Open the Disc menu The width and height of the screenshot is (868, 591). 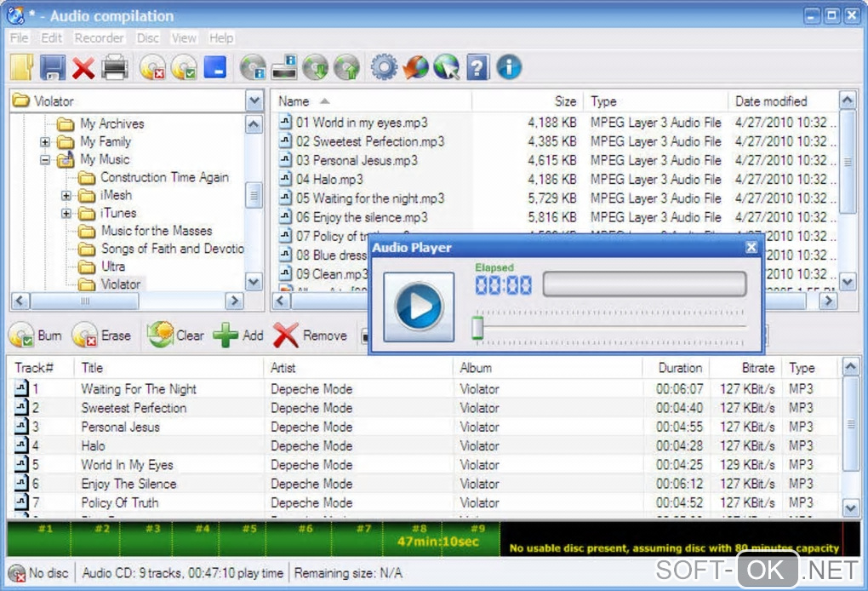[x=148, y=38]
